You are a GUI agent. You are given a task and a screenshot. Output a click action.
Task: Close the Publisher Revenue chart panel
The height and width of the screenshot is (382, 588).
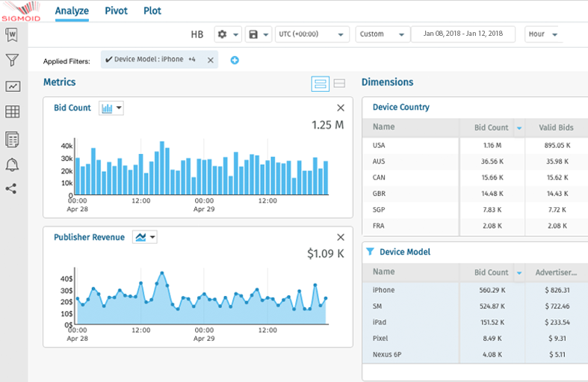tap(341, 237)
